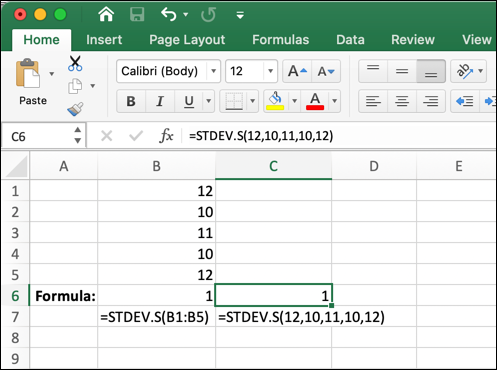Open Customize Quick Access Toolbar arrow
497x370 pixels.
click(240, 15)
